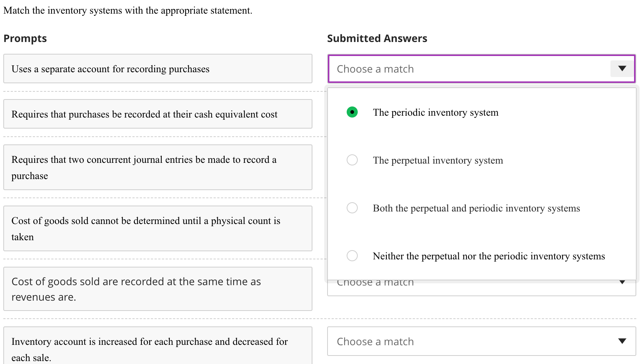Select the "cash equivalent cost" prompt box
The height and width of the screenshot is (364, 644).
[157, 114]
